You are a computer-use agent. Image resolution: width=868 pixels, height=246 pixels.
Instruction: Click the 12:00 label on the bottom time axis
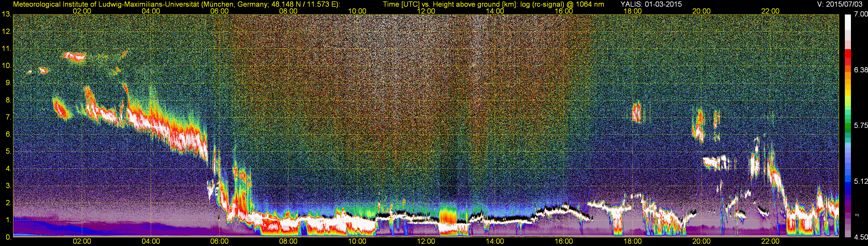[426, 242]
